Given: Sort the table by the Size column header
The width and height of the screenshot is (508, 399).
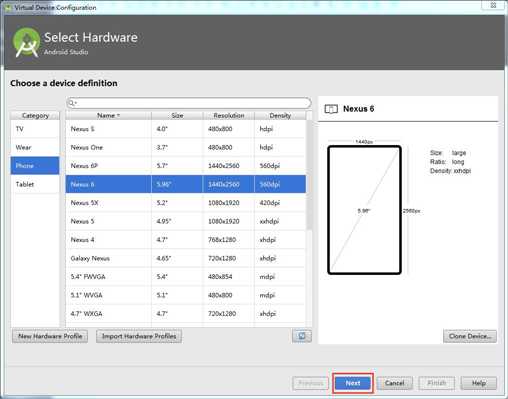Looking at the screenshot, I should (177, 116).
